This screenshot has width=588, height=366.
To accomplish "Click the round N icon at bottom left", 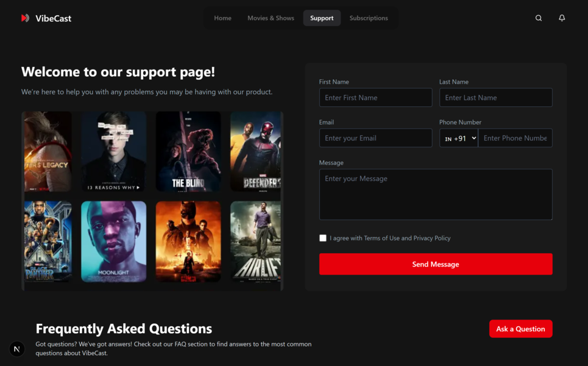I will click(17, 349).
